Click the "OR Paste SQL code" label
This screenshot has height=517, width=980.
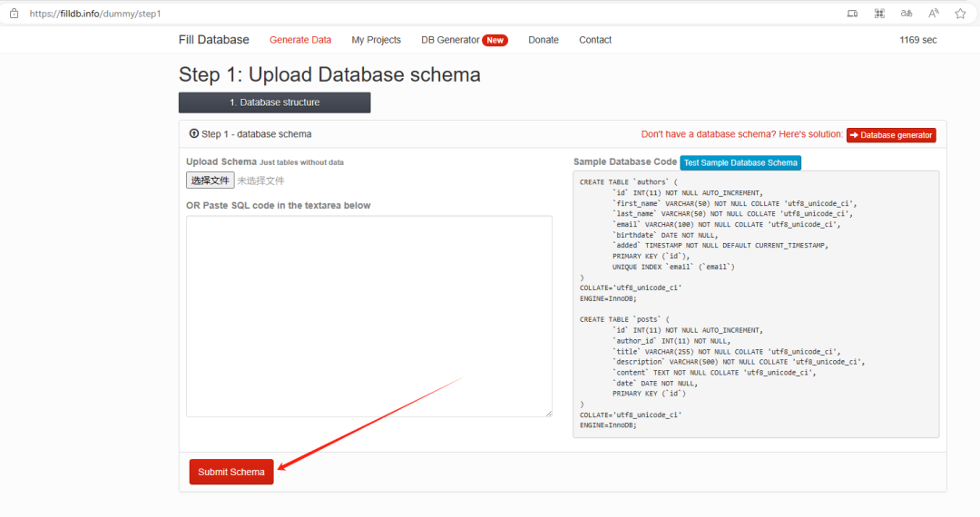coord(279,205)
